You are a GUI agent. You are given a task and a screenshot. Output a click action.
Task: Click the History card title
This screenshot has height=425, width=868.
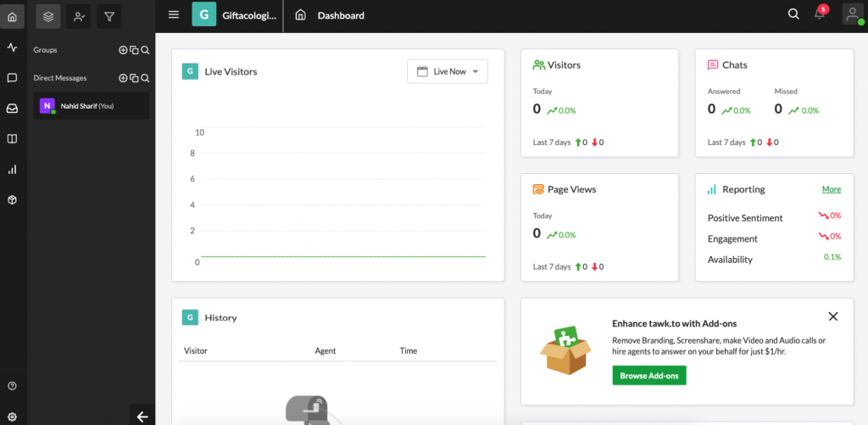pos(221,317)
